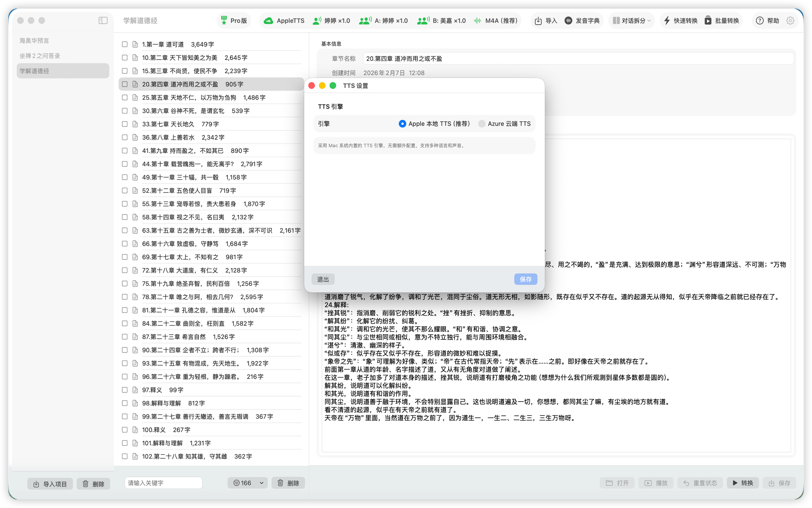Viewport: 812px width, 508px height.
Task: Click the blue 保存 button in TTS dialog
Action: (x=526, y=279)
